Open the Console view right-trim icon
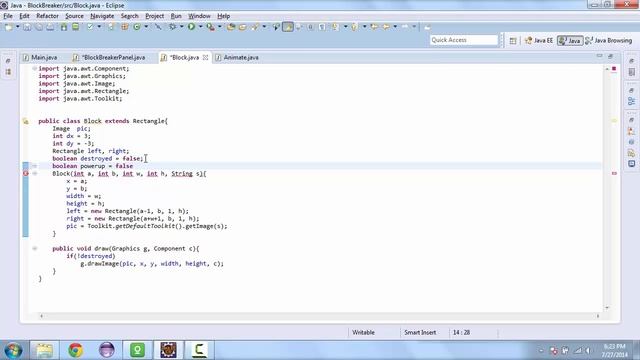This screenshot has height=360, width=640. click(631, 164)
